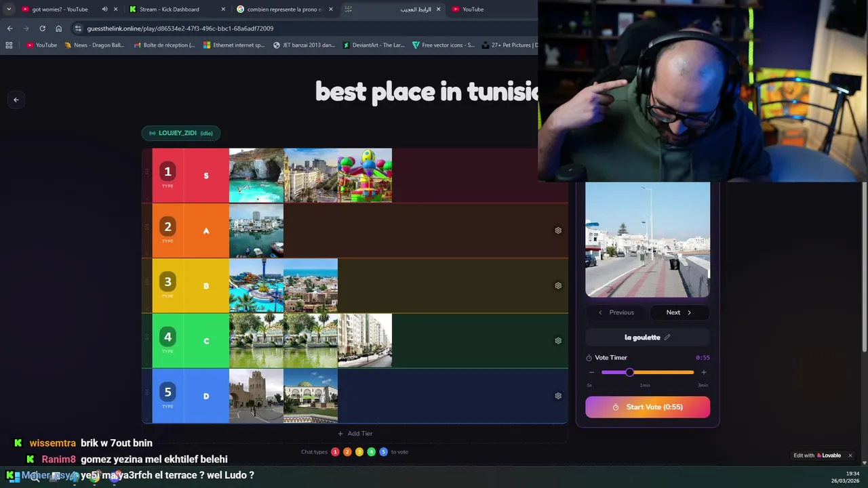Select the yellow B tier label
Image resolution: width=868 pixels, height=488 pixels.
(x=206, y=286)
